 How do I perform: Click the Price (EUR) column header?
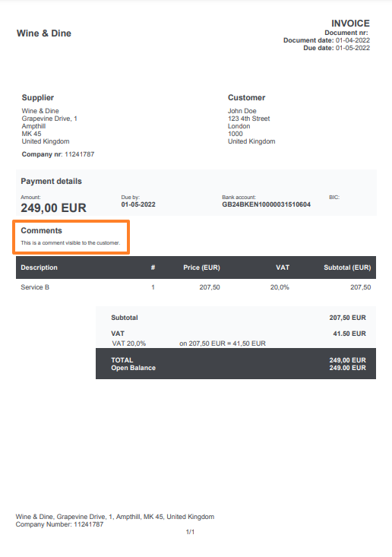coord(201,267)
